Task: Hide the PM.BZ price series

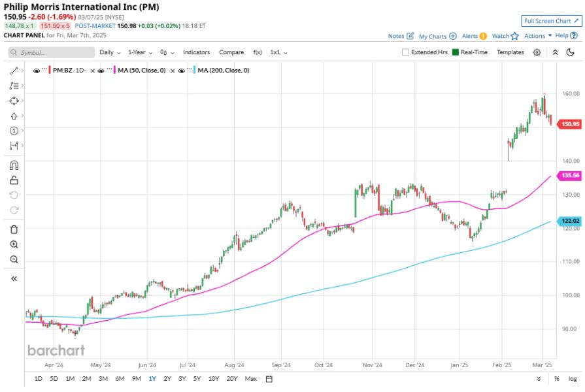Action: pyautogui.click(x=36, y=71)
